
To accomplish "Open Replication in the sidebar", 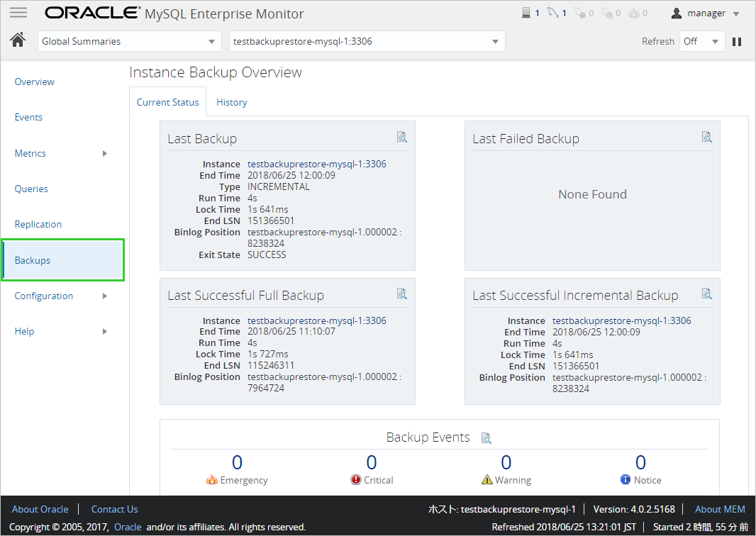I will 38,224.
